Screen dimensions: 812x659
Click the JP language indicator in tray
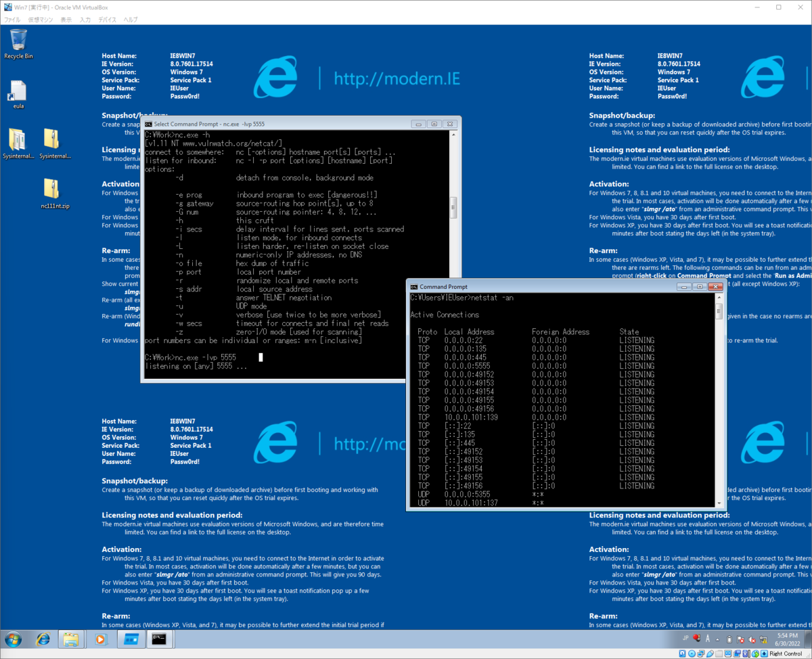click(685, 638)
